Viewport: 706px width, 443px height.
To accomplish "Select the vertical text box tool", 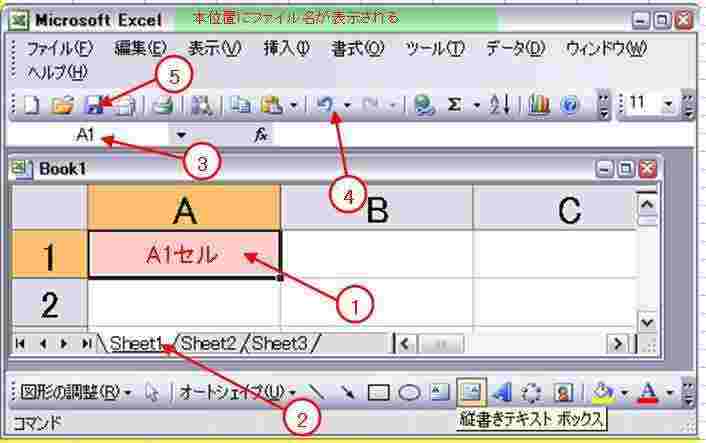I will click(x=470, y=392).
